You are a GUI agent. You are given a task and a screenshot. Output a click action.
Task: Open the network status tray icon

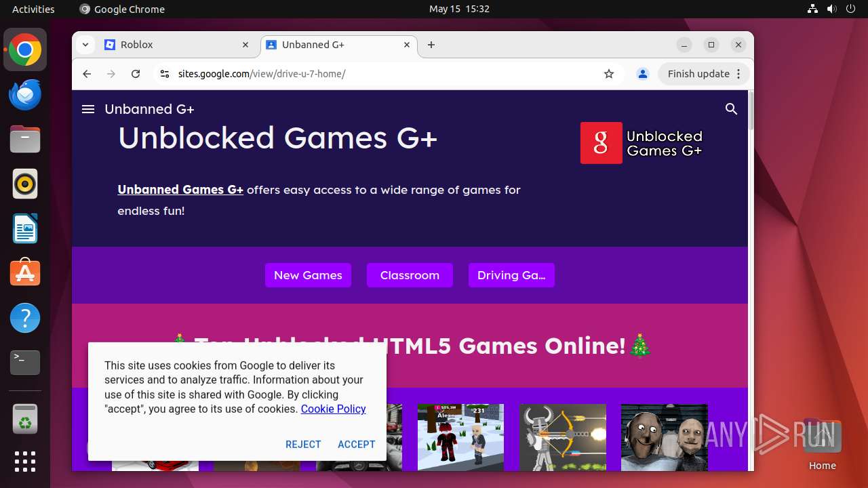(x=813, y=9)
